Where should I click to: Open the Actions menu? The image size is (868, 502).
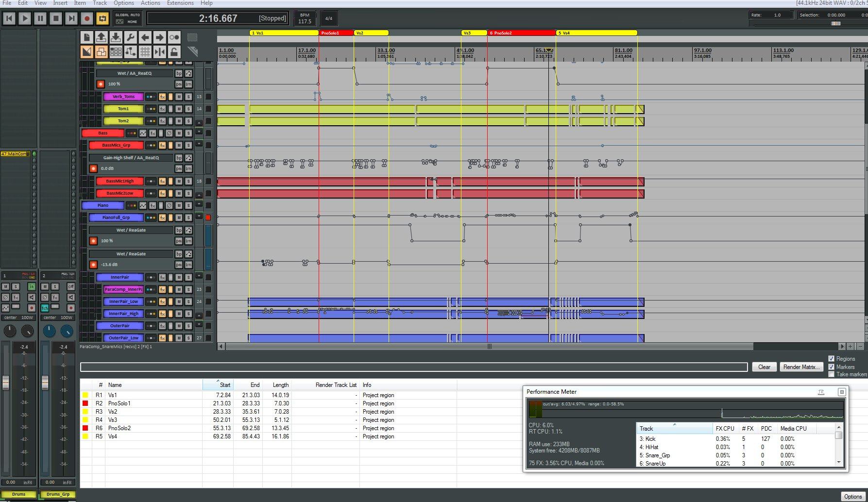tap(151, 3)
